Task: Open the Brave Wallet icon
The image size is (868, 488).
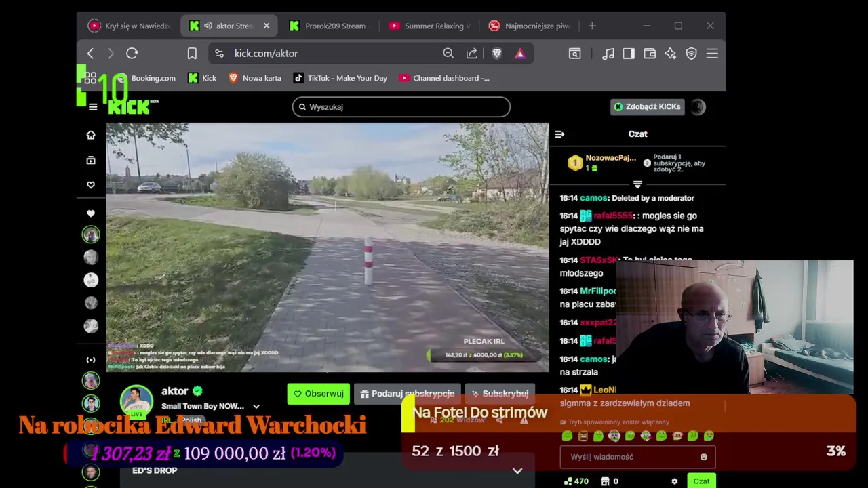Action: point(650,53)
